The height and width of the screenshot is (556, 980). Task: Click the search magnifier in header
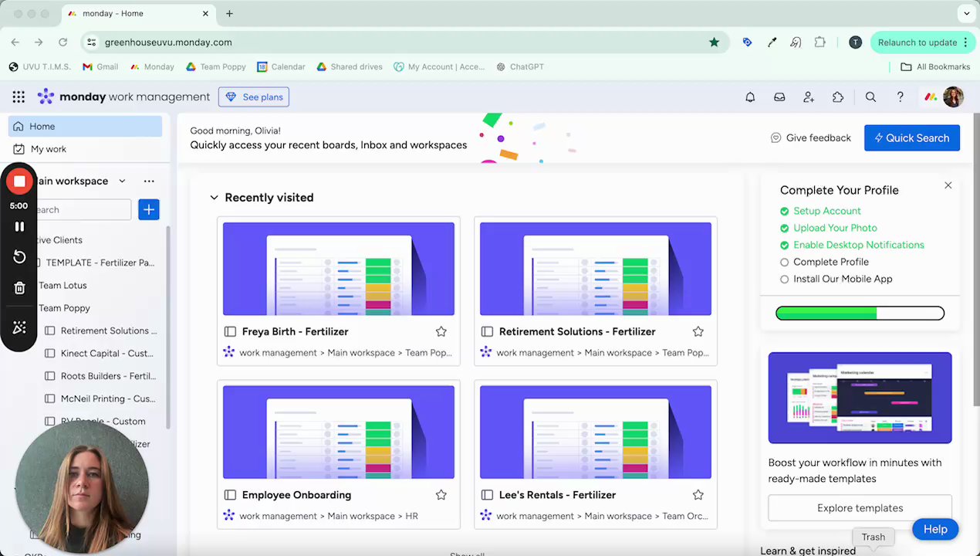pos(870,97)
